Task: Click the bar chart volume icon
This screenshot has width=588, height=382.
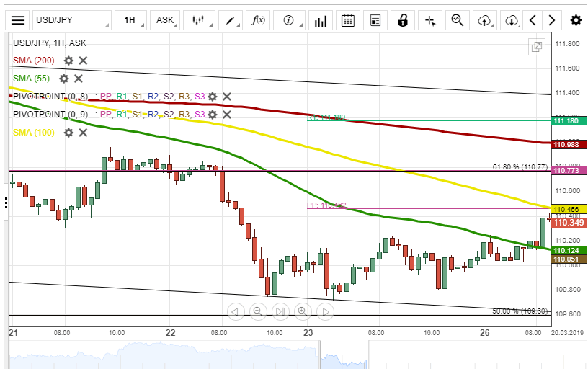Action: click(x=321, y=20)
